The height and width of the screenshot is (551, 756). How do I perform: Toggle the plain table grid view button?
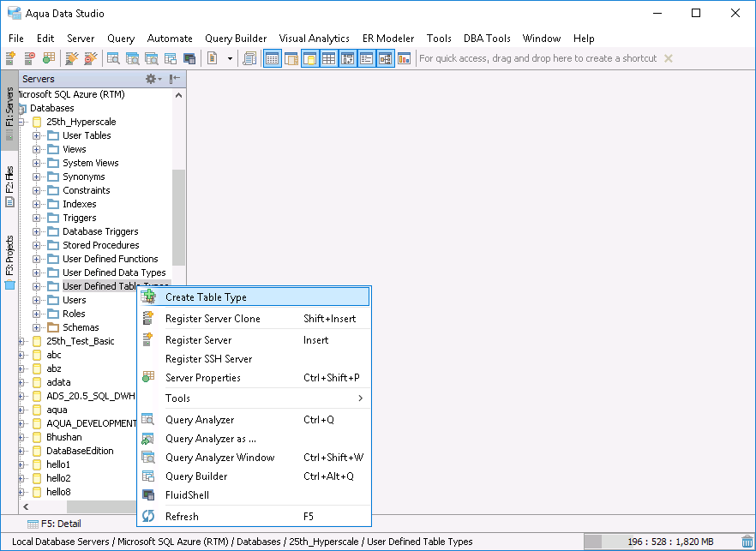point(329,58)
